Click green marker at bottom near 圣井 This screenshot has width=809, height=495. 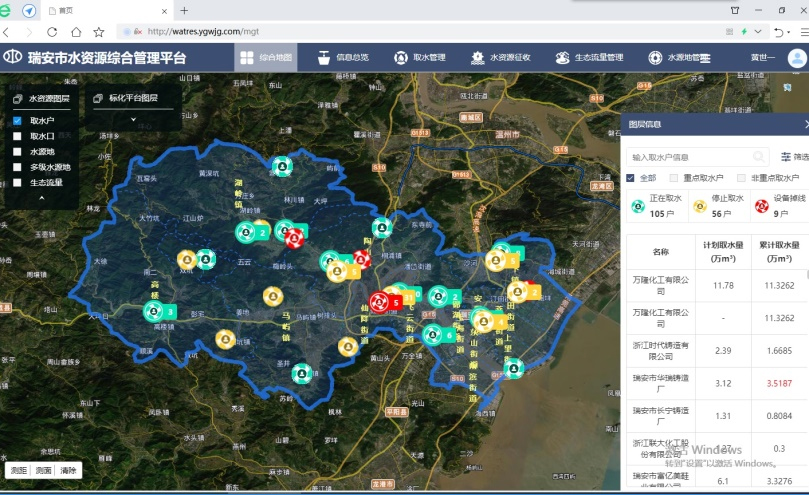(x=302, y=373)
